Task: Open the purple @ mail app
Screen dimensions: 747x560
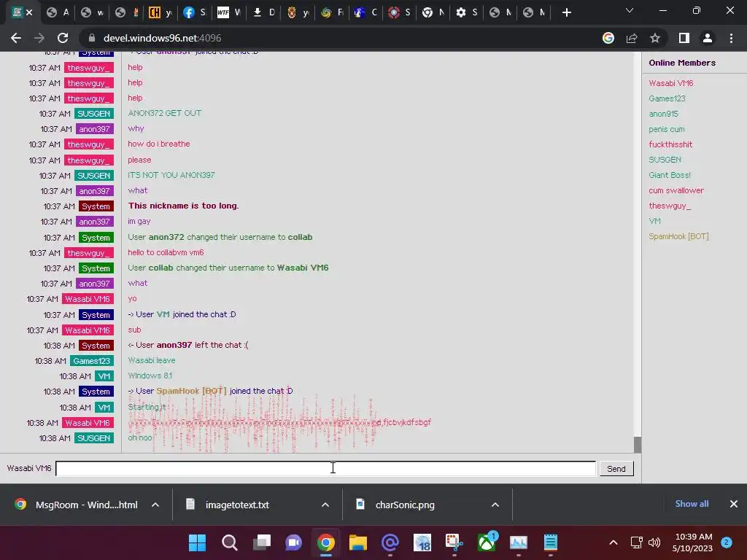Action: (390, 542)
